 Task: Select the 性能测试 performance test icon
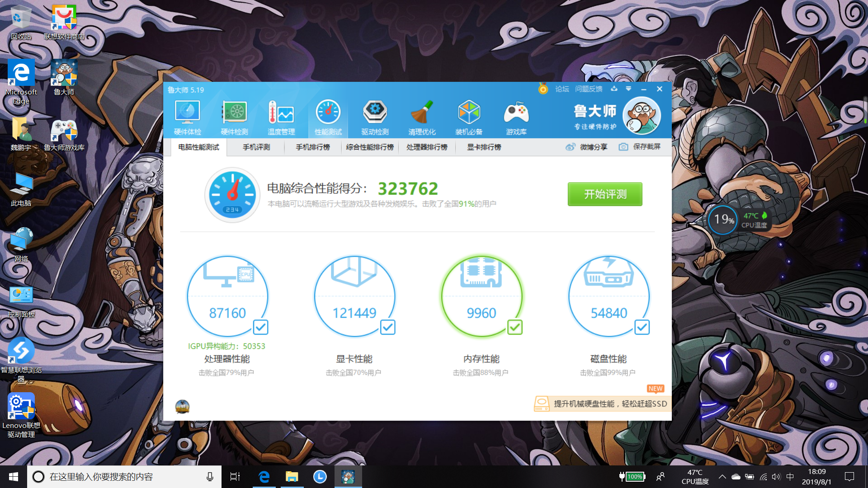(328, 117)
